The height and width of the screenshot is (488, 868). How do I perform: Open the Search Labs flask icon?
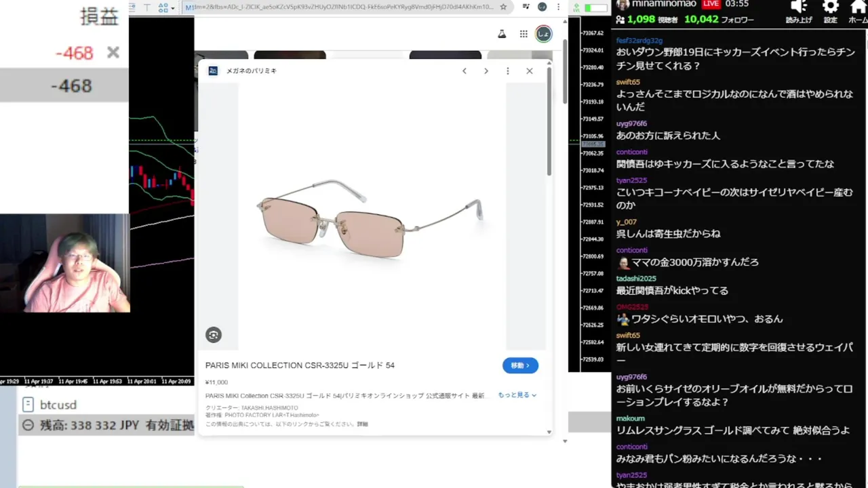[x=502, y=34]
